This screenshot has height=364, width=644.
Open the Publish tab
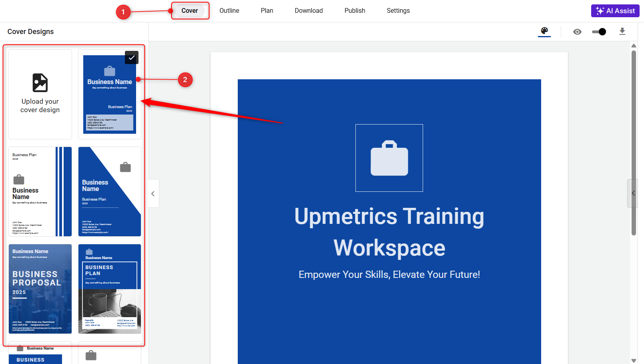355,11
